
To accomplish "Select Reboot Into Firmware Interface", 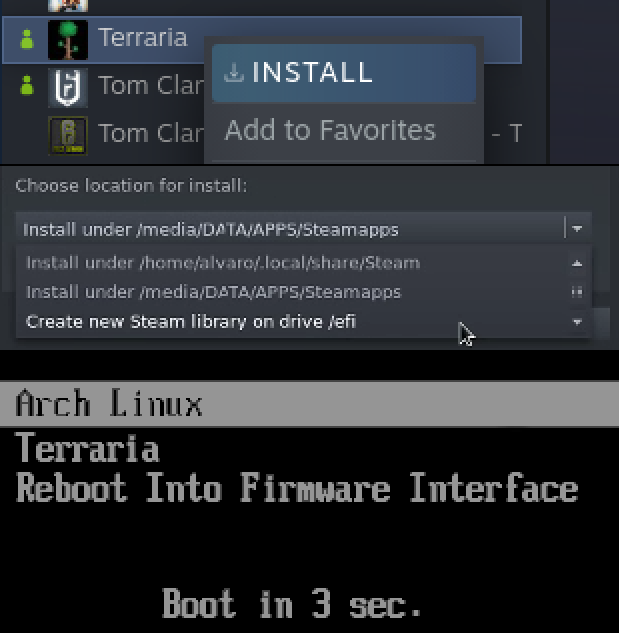I will click(x=297, y=488).
